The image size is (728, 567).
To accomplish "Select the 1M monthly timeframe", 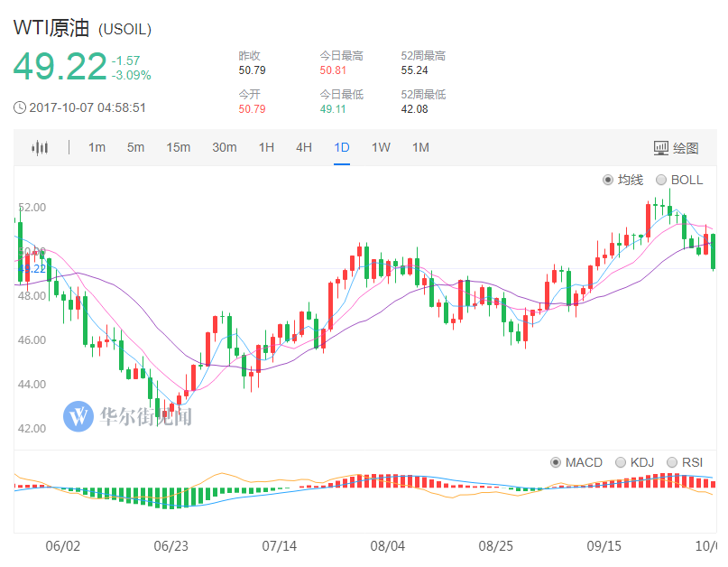I will 420,148.
